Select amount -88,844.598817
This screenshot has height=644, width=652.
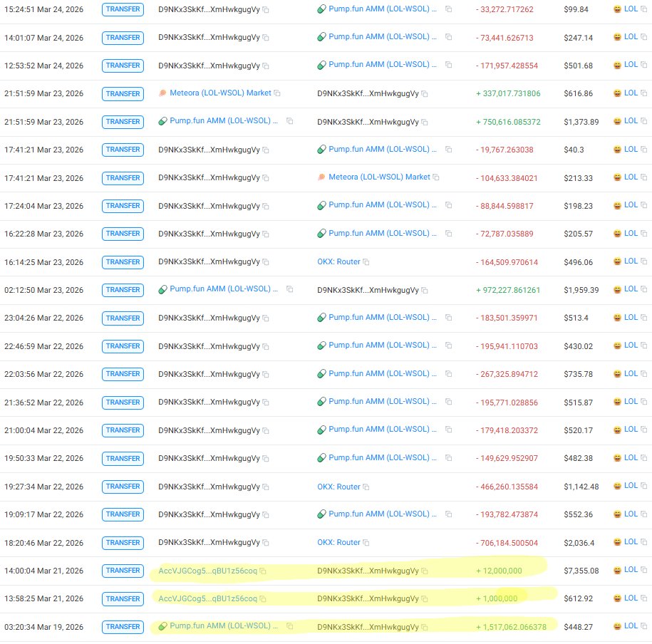tap(504, 206)
